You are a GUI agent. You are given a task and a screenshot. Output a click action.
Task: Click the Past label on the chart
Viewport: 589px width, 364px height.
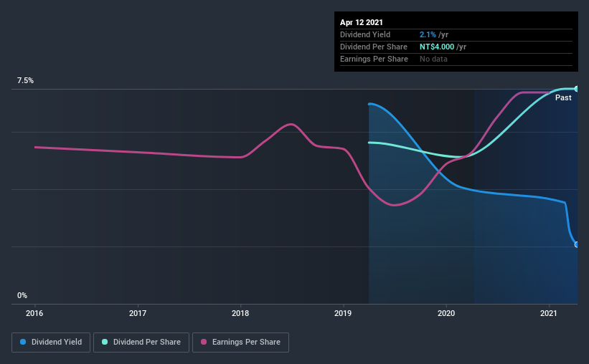click(563, 97)
